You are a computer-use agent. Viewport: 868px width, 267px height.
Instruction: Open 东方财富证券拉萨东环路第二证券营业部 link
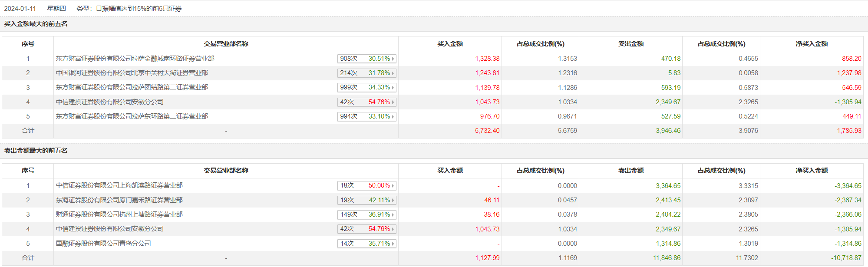point(132,116)
